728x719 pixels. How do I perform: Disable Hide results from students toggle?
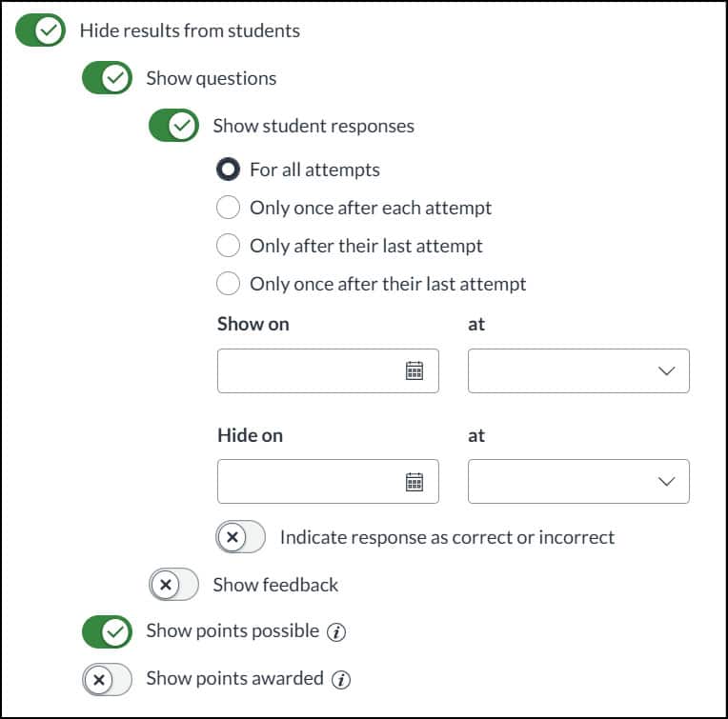pos(41,30)
